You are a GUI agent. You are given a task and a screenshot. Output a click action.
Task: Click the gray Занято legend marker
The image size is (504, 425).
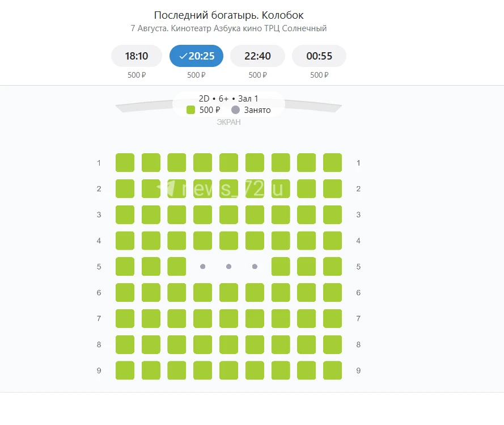236,110
